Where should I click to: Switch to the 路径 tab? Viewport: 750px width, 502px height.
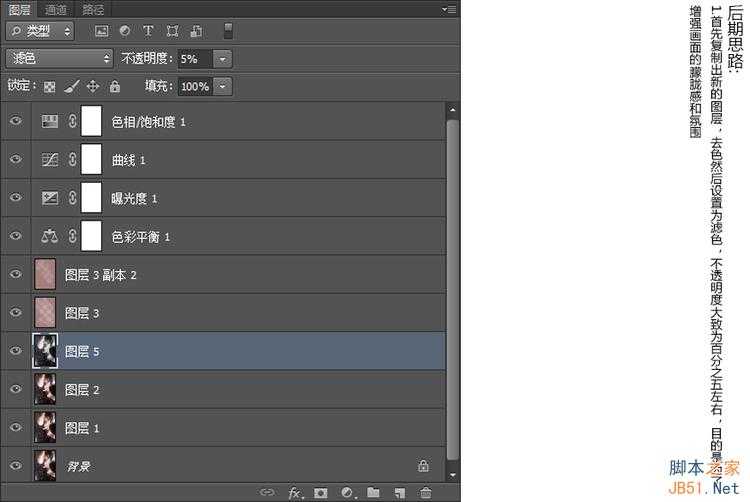point(94,8)
